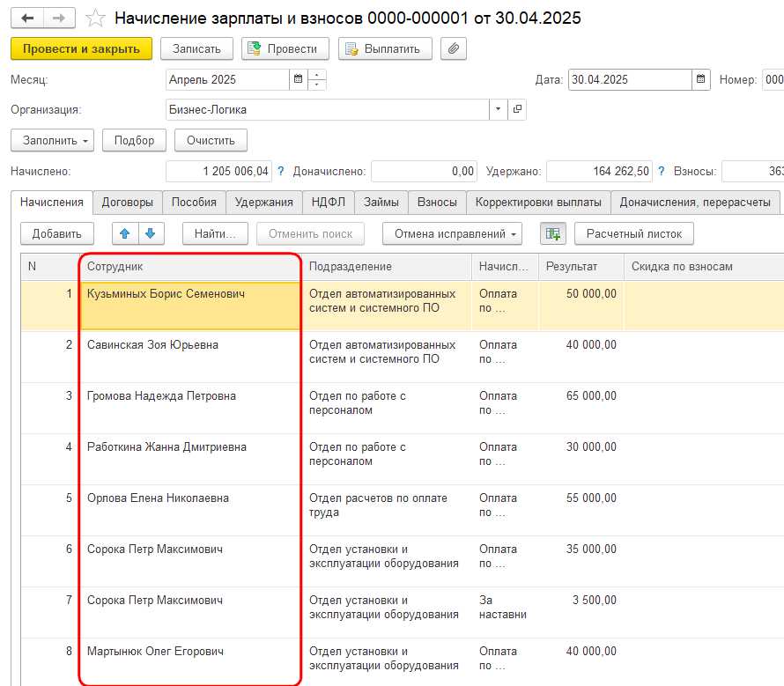Click the Удержано amount 164 262,50

pos(600,172)
